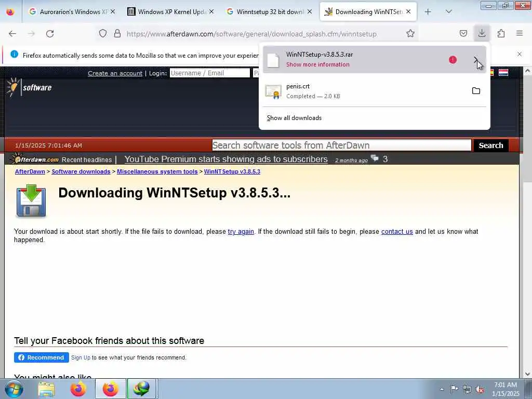Click Show more information for blocked download
This screenshot has width=532, height=399.
pyautogui.click(x=318, y=64)
